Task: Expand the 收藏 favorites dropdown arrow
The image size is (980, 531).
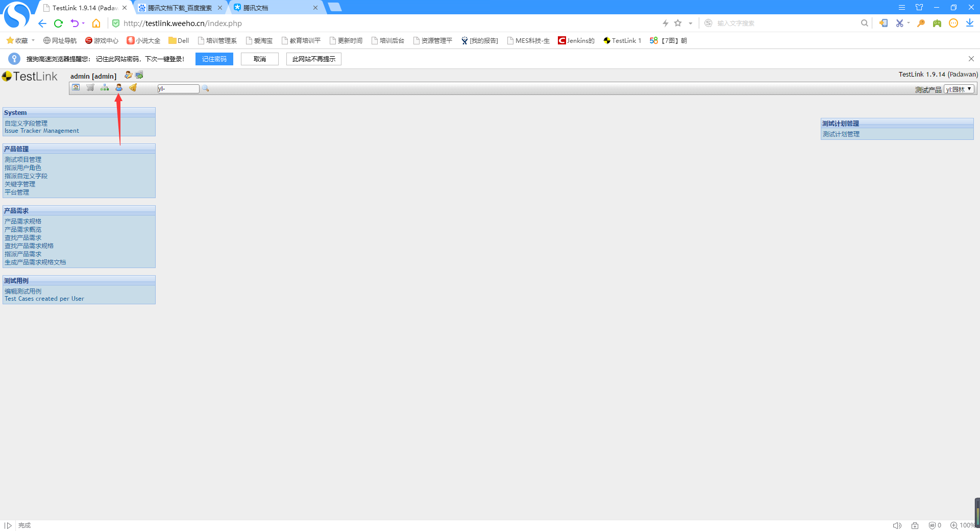Action: pos(33,40)
